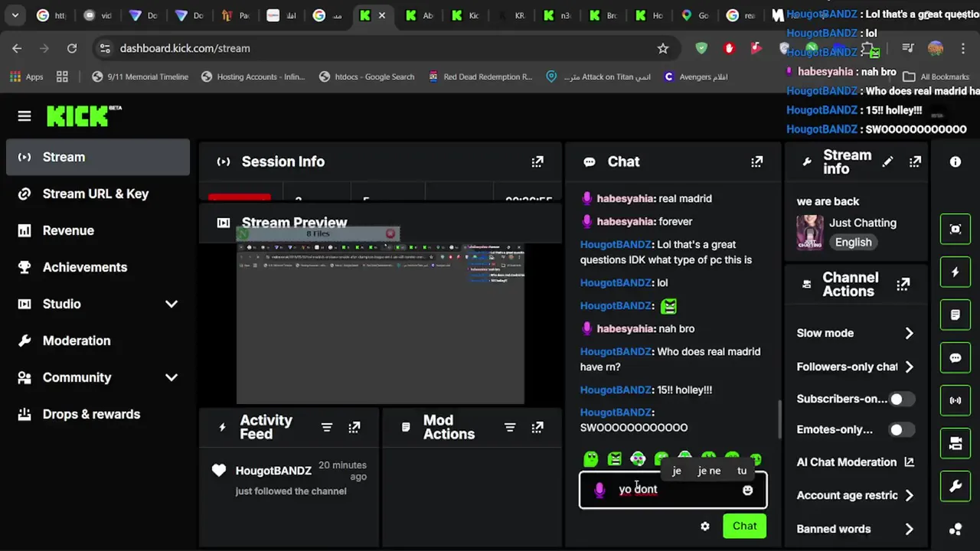The height and width of the screenshot is (551, 980).
Task: Click the broadcast signal icon in right rail
Action: click(x=955, y=401)
